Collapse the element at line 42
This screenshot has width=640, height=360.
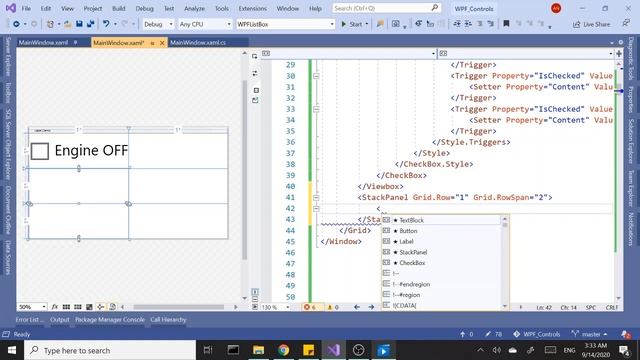click(316, 209)
